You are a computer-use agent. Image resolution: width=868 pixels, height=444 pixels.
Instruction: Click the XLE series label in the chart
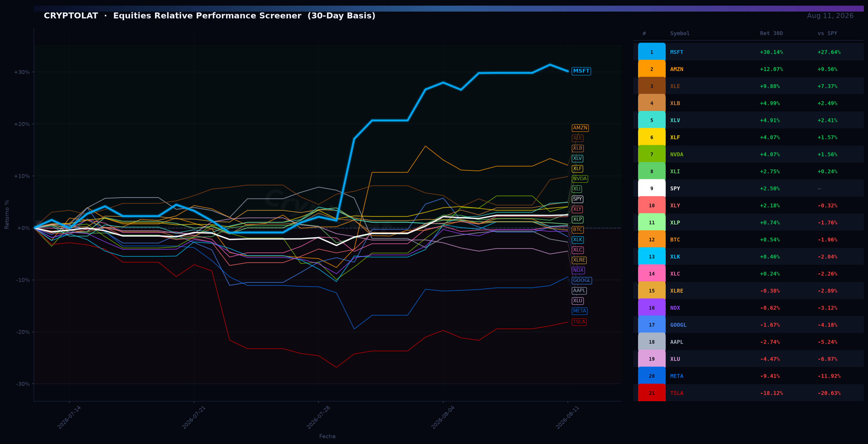tap(578, 138)
